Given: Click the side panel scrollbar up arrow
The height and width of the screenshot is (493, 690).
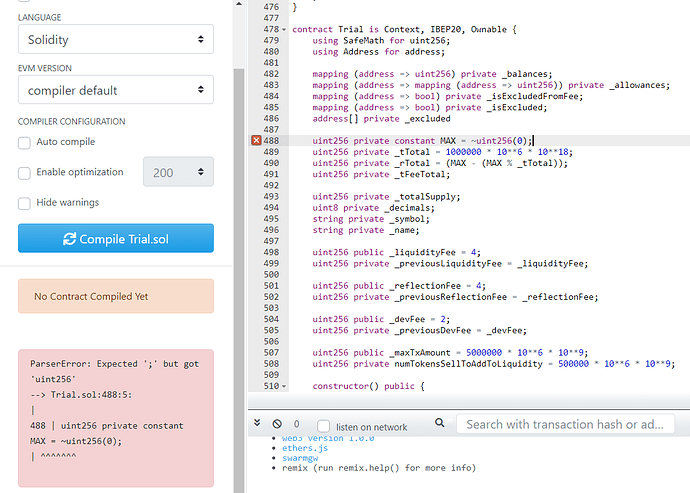Looking at the screenshot, I should (239, 4).
